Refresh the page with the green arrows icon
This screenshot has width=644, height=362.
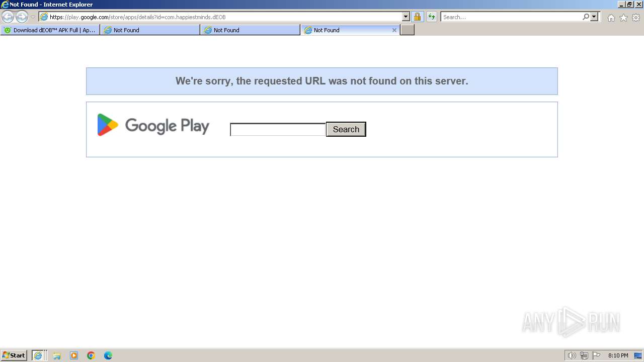click(431, 17)
